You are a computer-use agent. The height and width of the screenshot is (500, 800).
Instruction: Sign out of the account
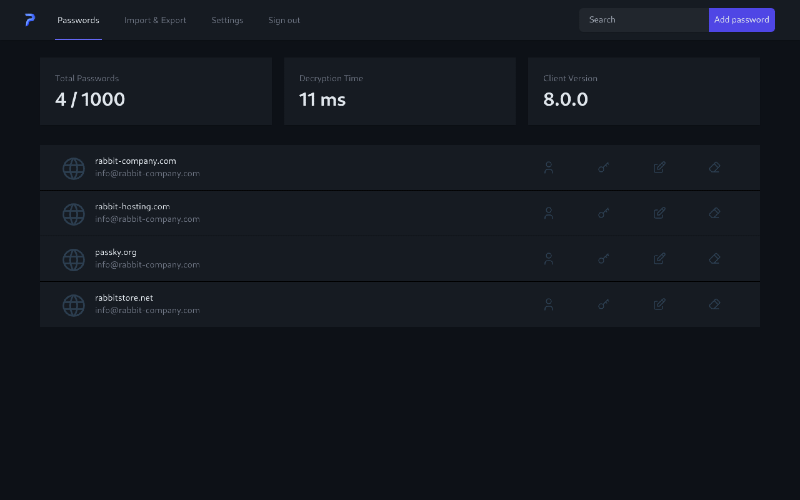click(x=284, y=20)
